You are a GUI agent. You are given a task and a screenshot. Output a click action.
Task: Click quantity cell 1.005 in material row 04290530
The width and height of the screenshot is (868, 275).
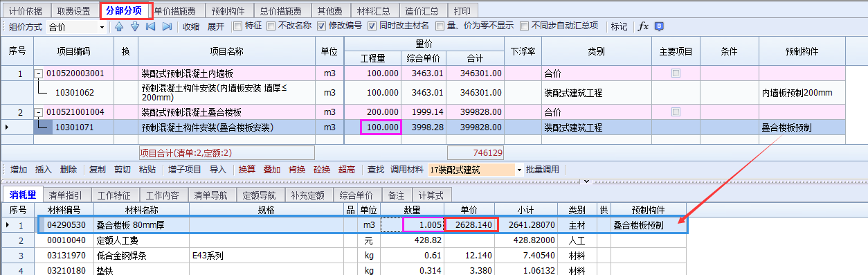(x=424, y=224)
